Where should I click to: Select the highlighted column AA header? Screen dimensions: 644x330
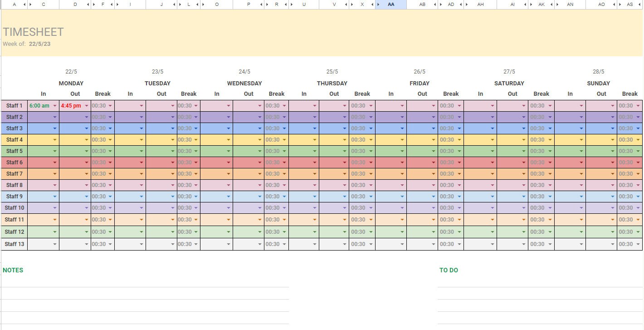[x=390, y=4]
